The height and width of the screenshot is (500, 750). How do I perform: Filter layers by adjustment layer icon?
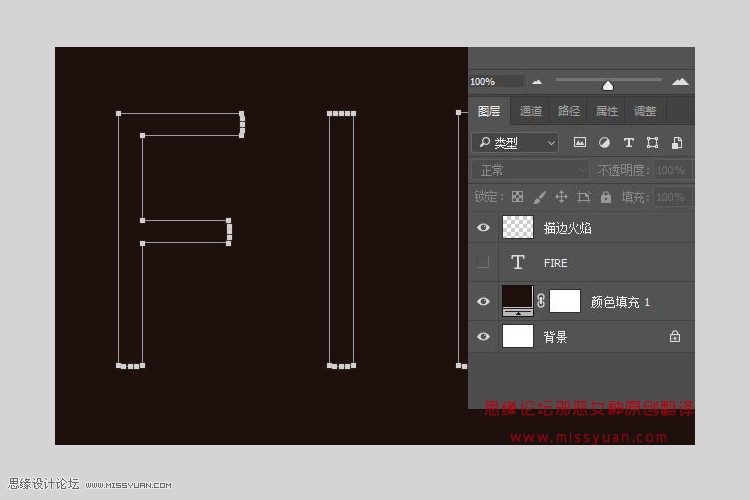pyautogui.click(x=604, y=143)
